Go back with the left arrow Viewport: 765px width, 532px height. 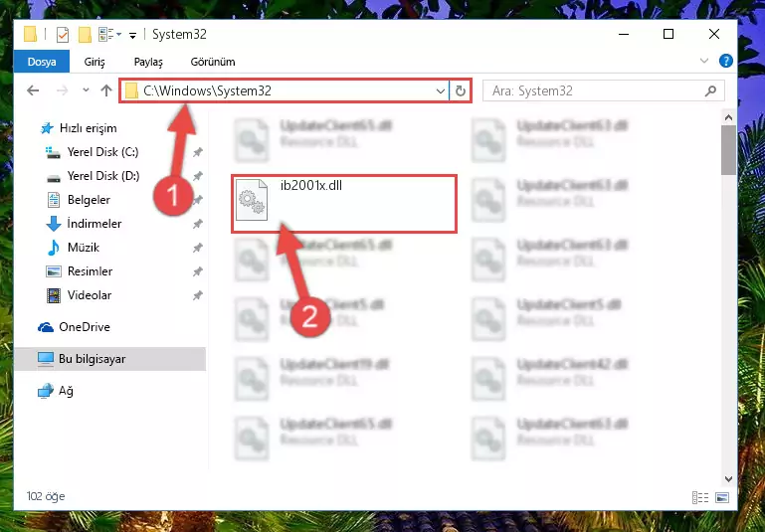tap(33, 90)
